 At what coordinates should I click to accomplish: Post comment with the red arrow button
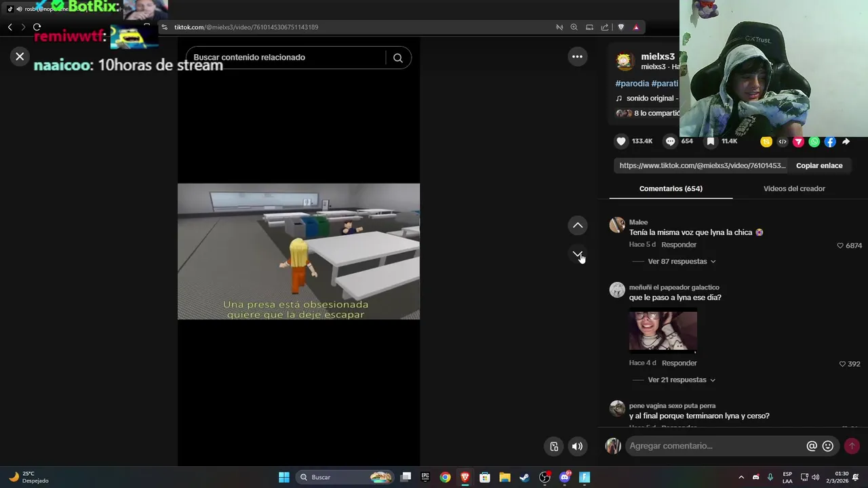pyautogui.click(x=852, y=446)
